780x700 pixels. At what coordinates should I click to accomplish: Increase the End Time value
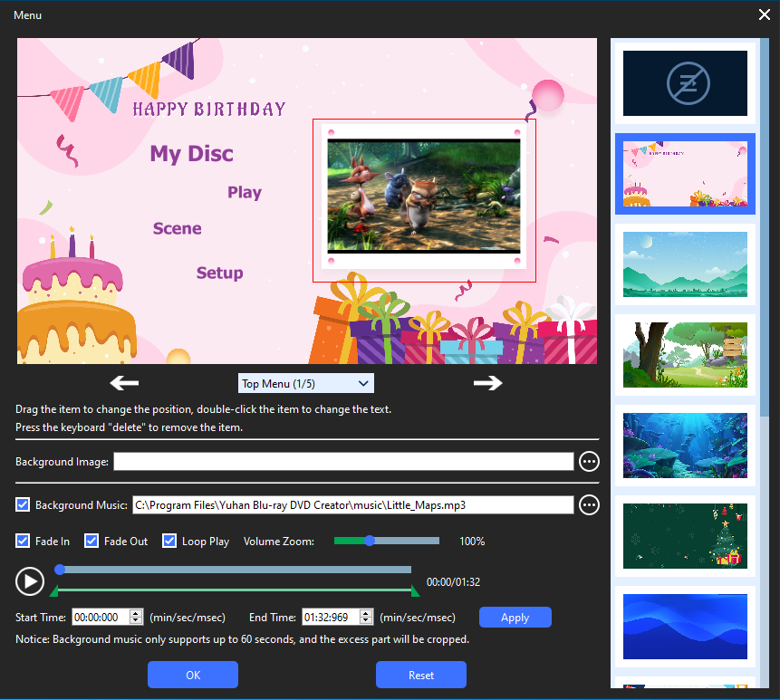tap(366, 613)
